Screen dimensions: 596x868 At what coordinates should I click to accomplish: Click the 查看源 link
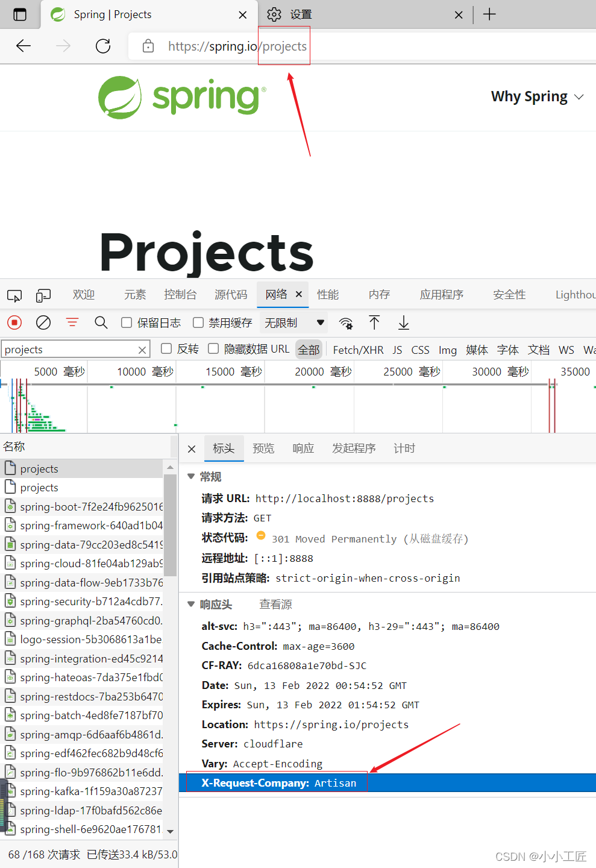coord(275,605)
